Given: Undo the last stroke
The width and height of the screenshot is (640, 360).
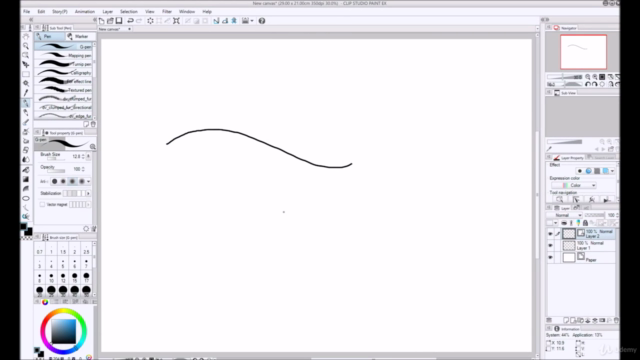Looking at the screenshot, I should 130,21.
